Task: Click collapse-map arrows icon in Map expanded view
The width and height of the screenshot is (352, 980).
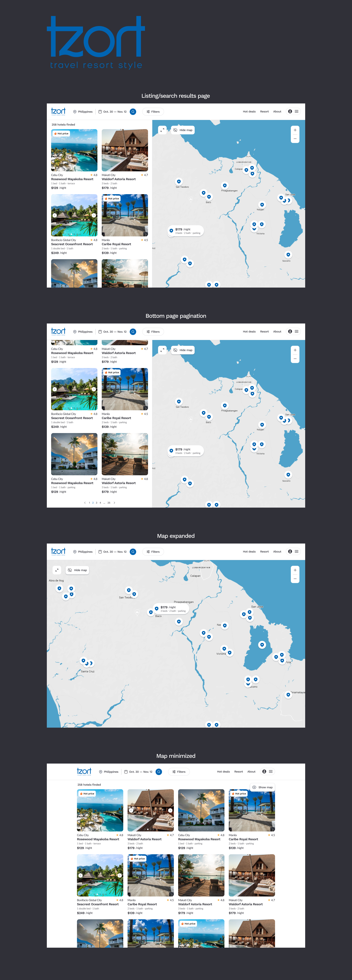Action: click(57, 570)
